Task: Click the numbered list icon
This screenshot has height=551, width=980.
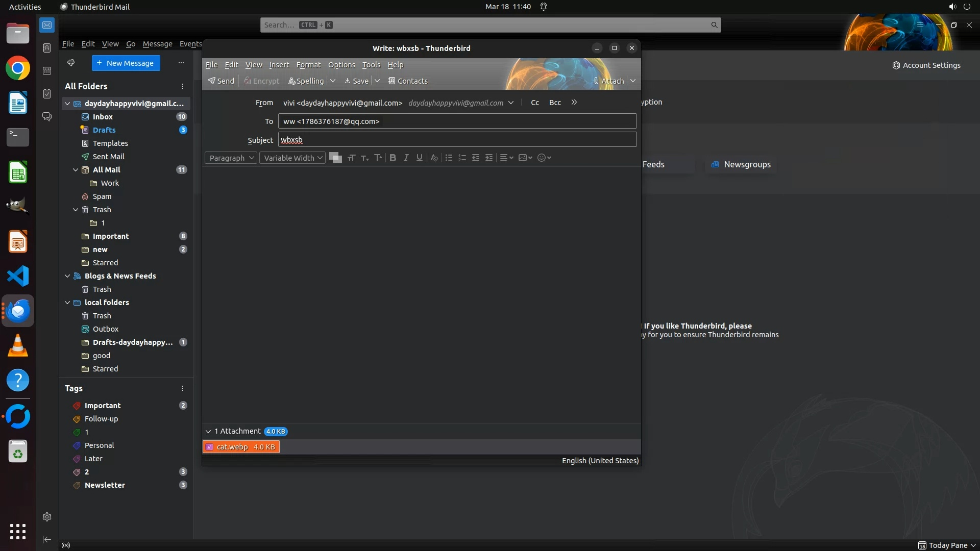Action: [462, 158]
